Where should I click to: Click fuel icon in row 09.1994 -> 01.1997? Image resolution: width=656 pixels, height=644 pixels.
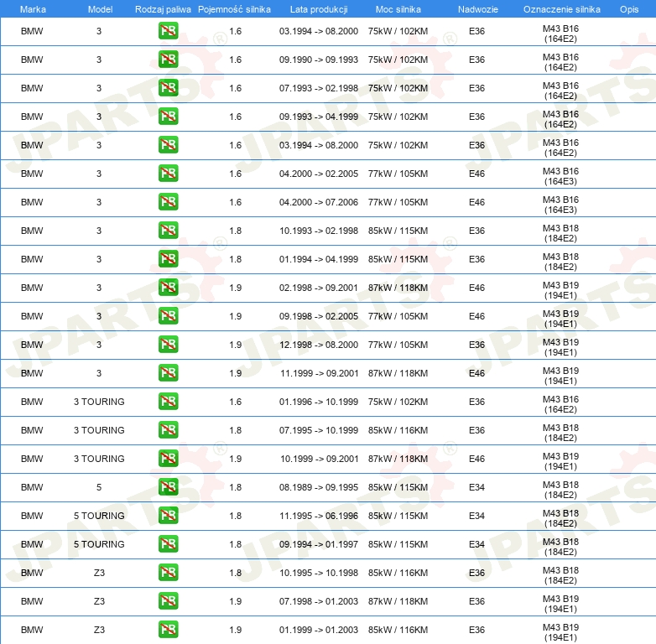[168, 544]
